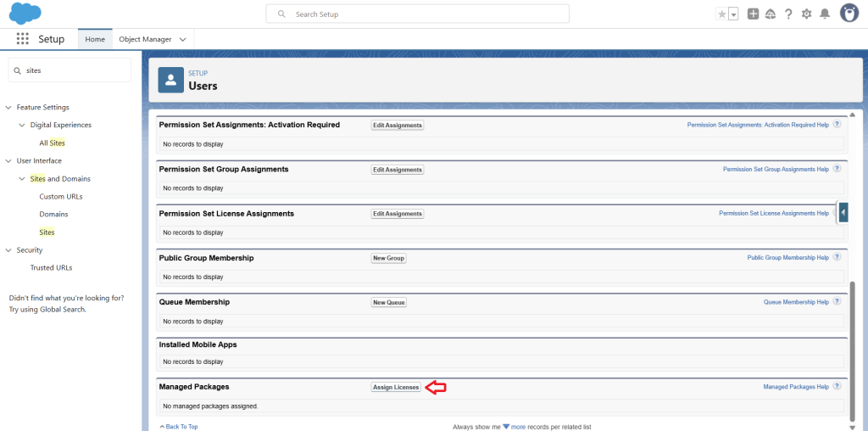The width and height of the screenshot is (868, 431).
Task: Follow the Back To Top link
Action: coord(181,426)
